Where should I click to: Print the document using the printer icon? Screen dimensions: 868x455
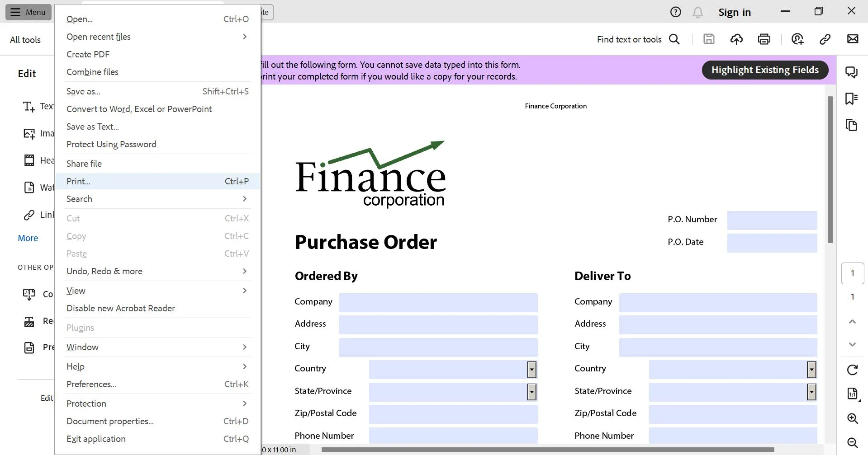(x=764, y=39)
